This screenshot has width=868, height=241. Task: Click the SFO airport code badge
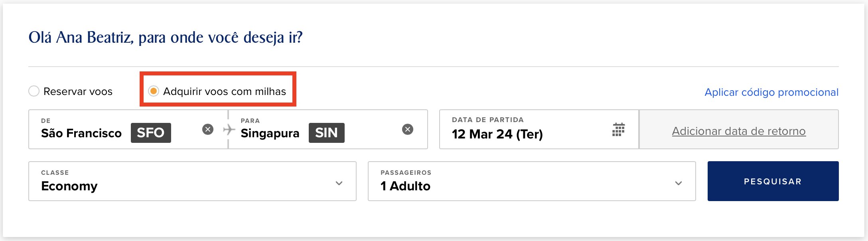[151, 132]
